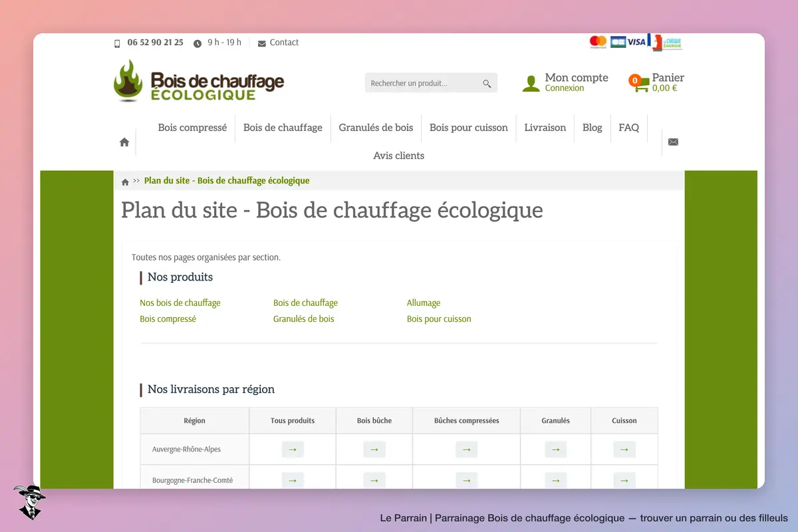Click Bois pour cuisson sitemap link
798x532 pixels.
pos(439,319)
